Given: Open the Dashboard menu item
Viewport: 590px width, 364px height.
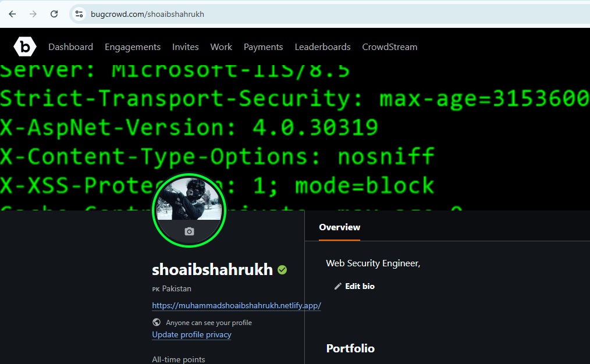Looking at the screenshot, I should 71,47.
